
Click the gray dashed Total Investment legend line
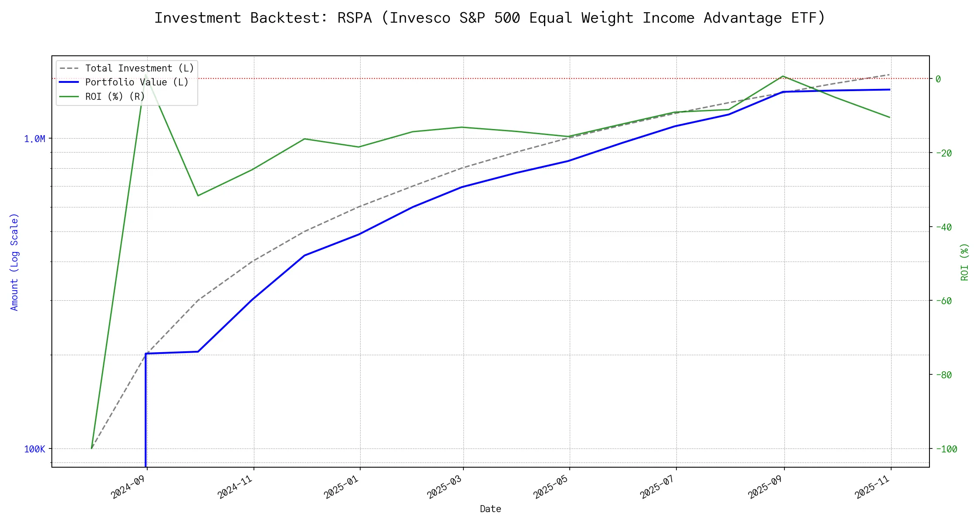[69, 68]
